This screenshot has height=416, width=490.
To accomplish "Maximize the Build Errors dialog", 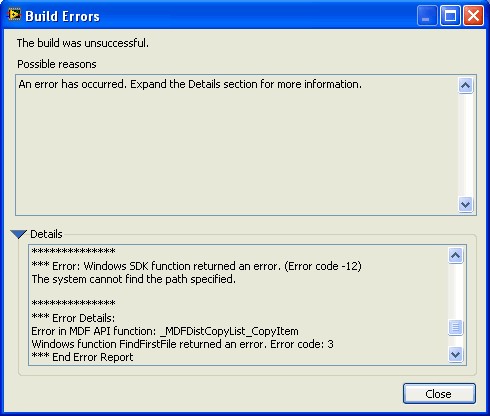I will 450,16.
